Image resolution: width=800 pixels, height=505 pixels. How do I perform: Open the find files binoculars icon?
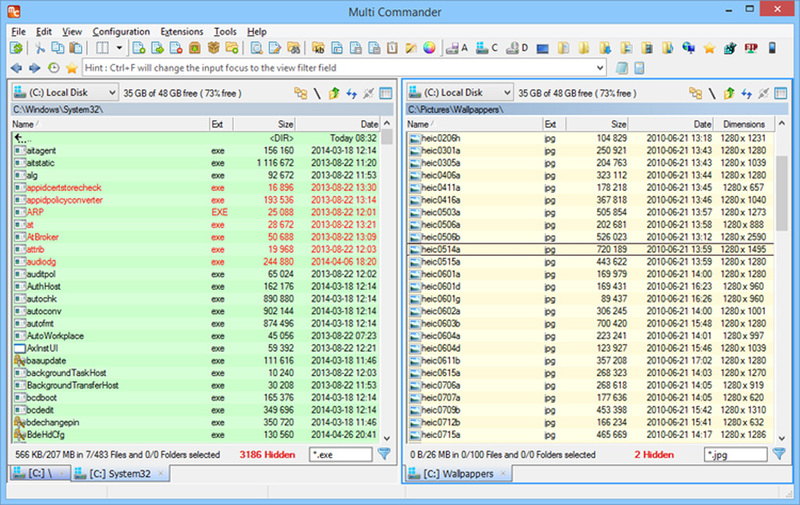point(293,48)
